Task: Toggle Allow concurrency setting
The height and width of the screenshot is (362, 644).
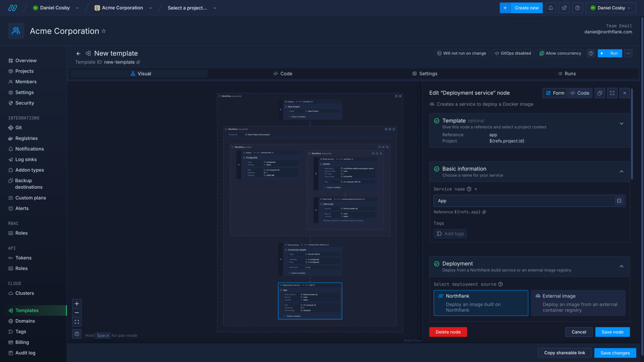Action: [560, 54]
